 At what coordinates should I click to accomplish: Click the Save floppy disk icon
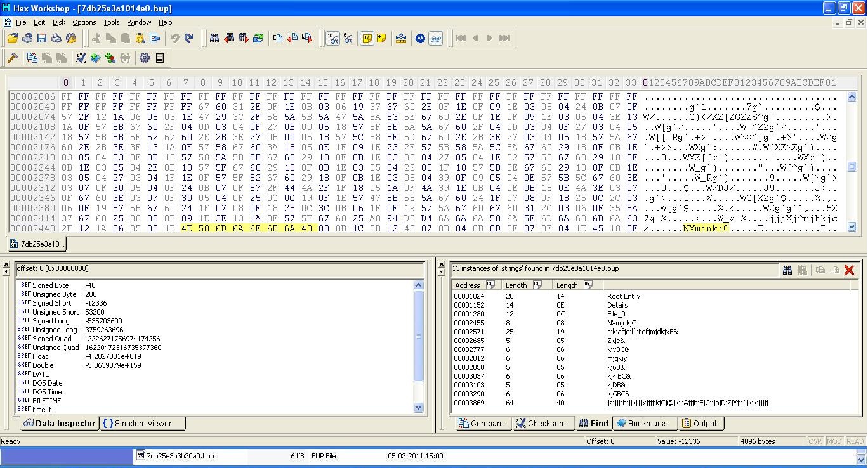click(42, 38)
